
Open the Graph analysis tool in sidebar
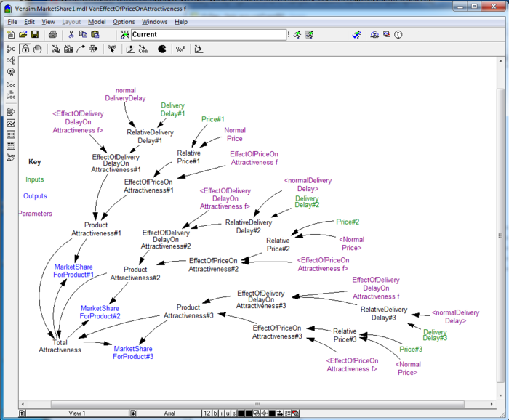point(11,123)
